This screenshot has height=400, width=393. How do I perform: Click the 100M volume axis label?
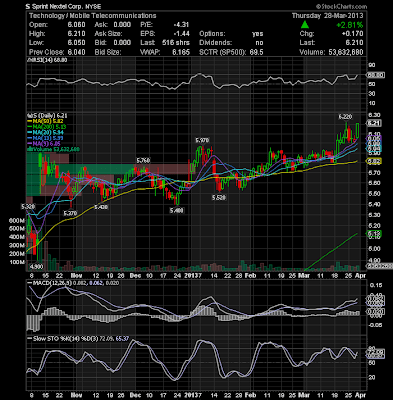(17, 262)
